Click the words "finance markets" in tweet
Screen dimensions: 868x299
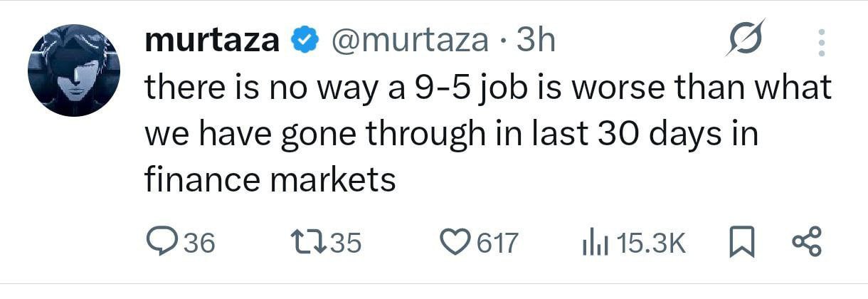click(x=270, y=180)
